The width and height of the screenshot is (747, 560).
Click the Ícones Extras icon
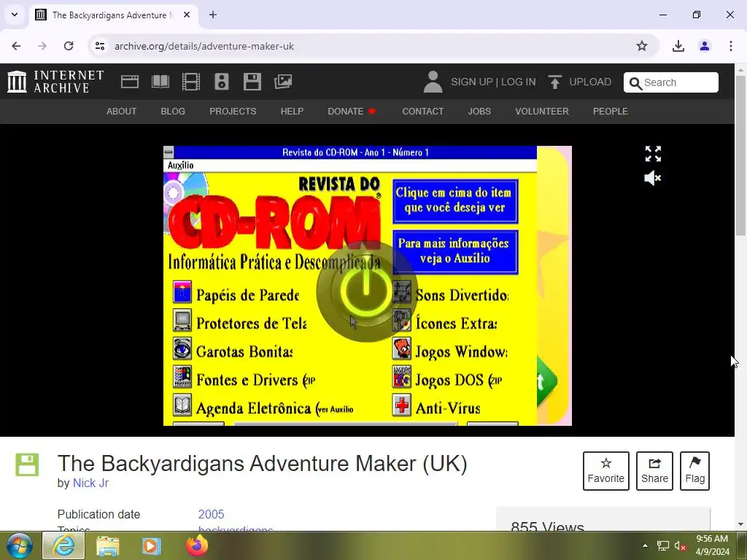click(402, 321)
